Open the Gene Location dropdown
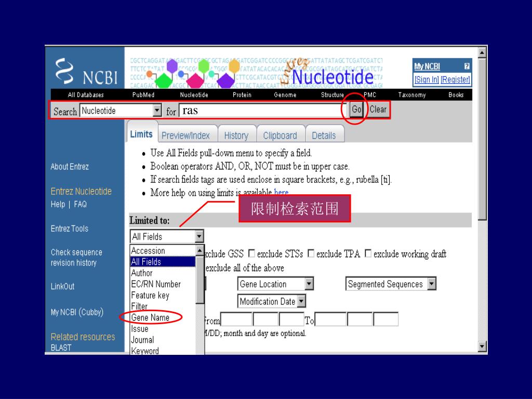 click(275, 284)
